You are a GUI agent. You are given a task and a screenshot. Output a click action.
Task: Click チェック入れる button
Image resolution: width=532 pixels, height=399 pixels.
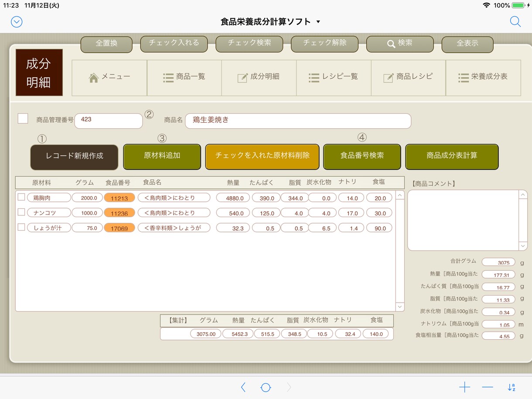click(174, 44)
